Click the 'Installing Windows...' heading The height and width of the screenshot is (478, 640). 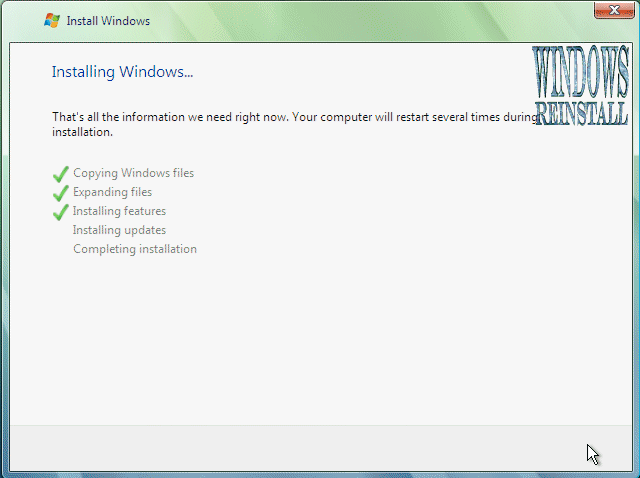[x=122, y=72]
